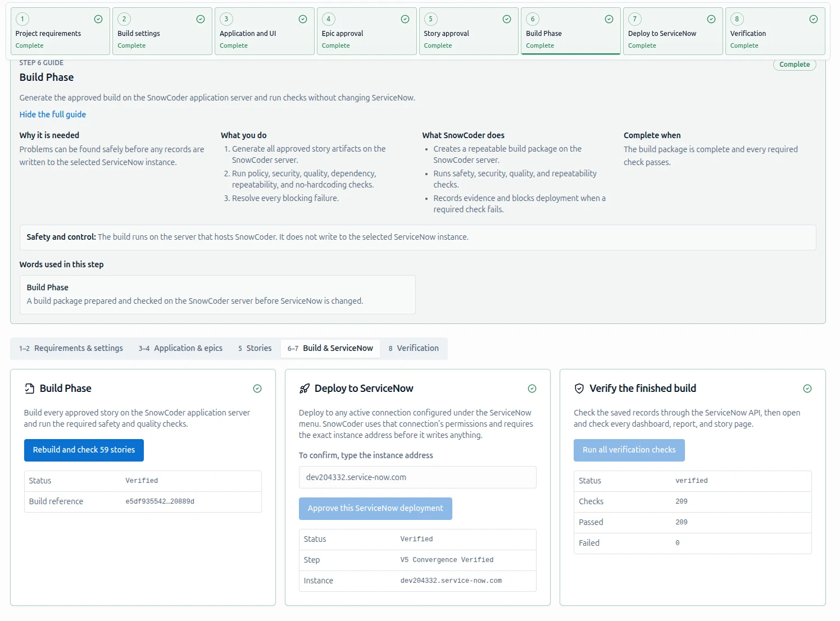
Task: Focus the instance address input field
Action: coord(417,477)
